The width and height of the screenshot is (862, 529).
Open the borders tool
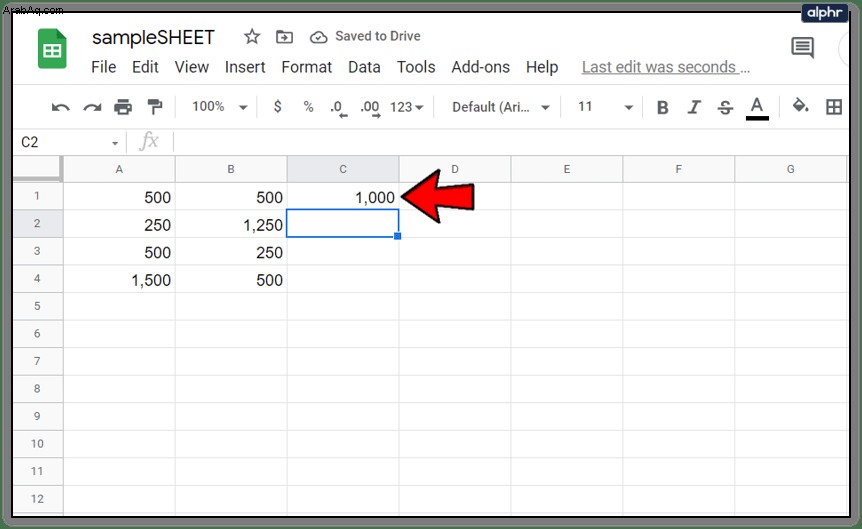coord(833,107)
